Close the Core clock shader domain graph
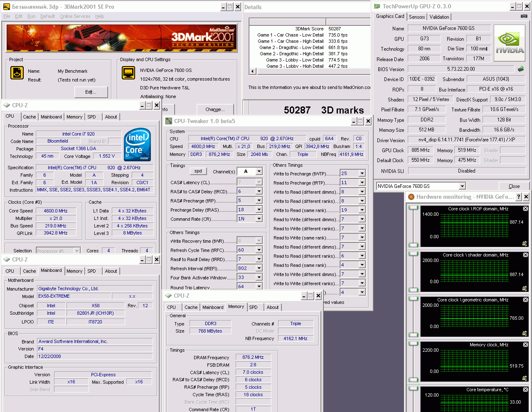532x412 pixels. (x=525, y=255)
